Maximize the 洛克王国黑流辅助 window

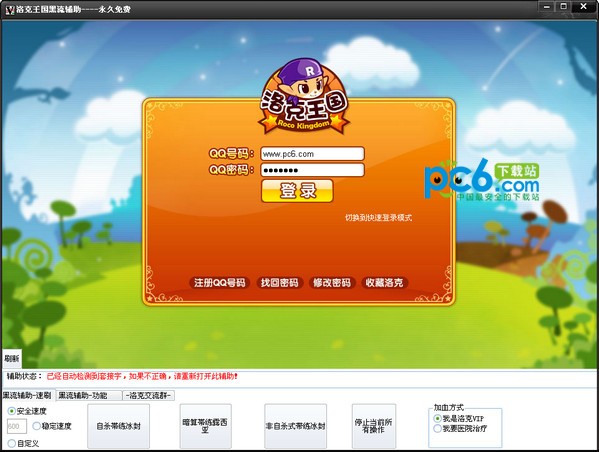[563, 6]
